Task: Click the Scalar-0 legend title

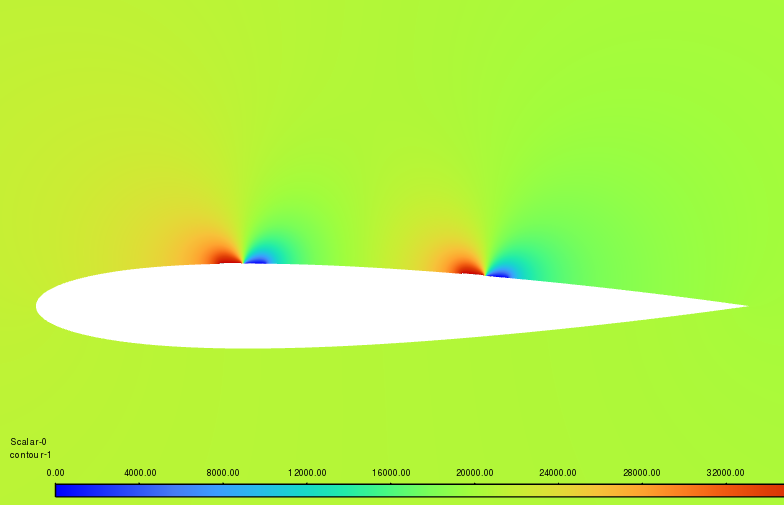Action: click(28, 441)
